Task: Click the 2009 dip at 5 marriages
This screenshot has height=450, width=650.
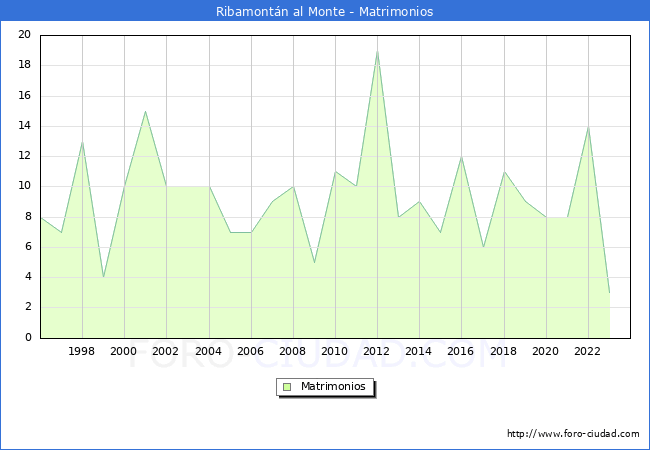Action: tap(314, 262)
